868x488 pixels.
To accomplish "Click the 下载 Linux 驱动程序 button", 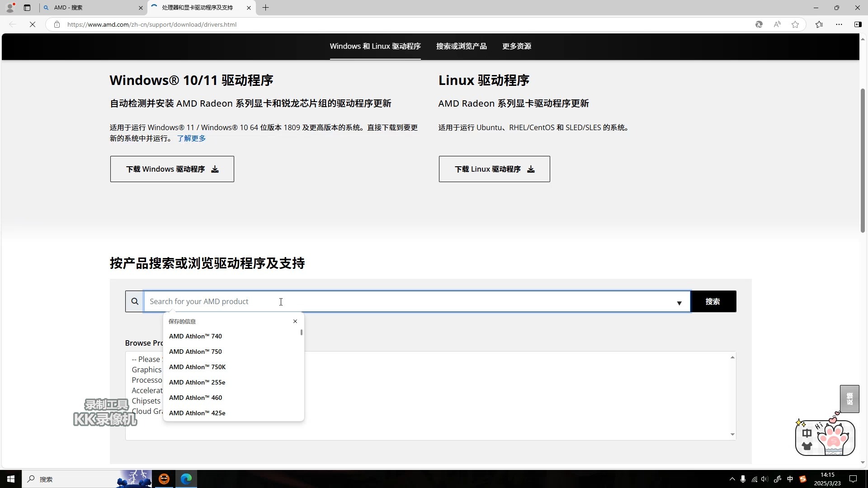I will point(494,169).
